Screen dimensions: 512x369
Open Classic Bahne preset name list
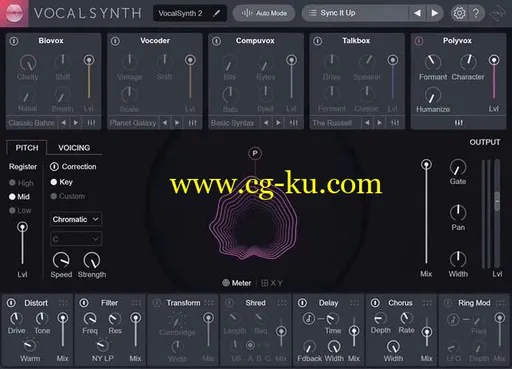pyautogui.click(x=32, y=123)
